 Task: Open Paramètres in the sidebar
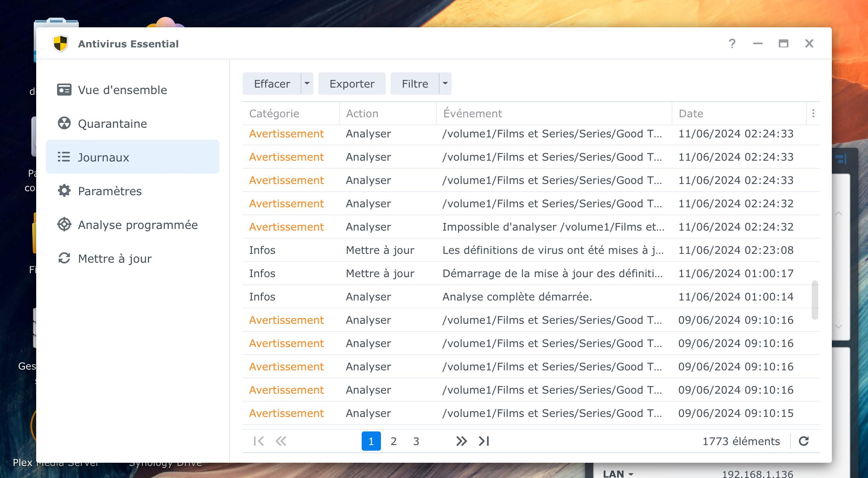pyautogui.click(x=110, y=191)
